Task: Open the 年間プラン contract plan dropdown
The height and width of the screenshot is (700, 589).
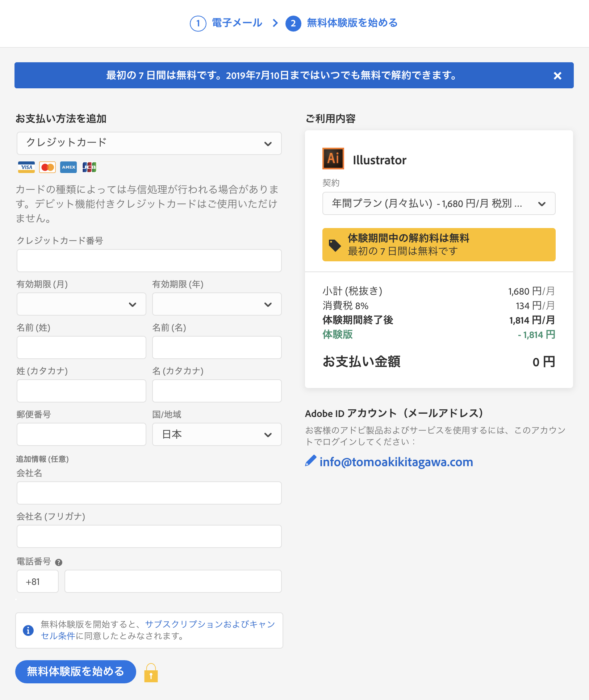Action: pyautogui.click(x=439, y=203)
